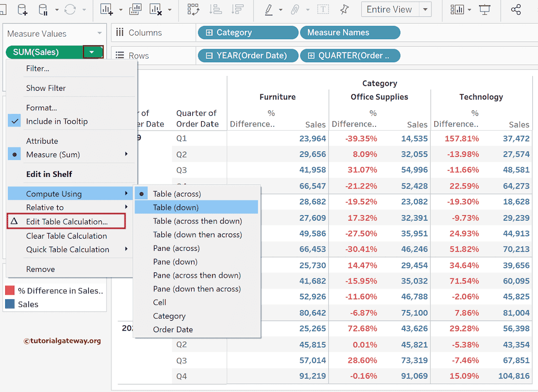Click the Share icon in toolbar
538x392 pixels.
coord(516,9)
